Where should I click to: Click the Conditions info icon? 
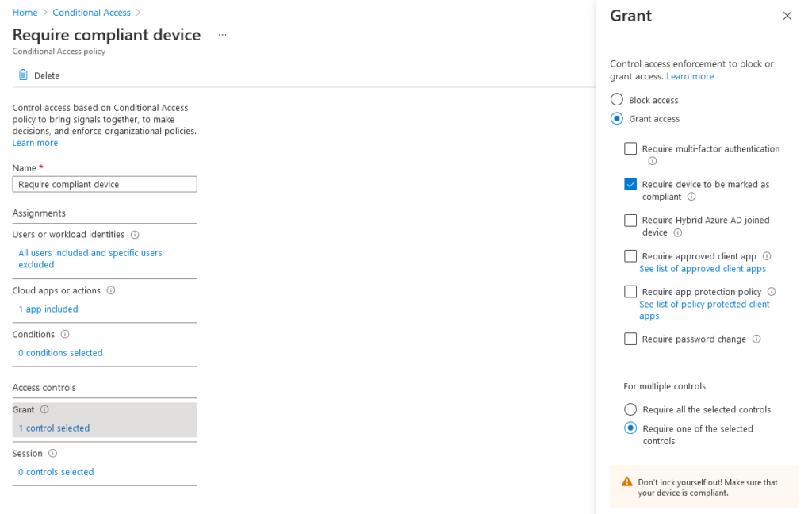tap(65, 334)
